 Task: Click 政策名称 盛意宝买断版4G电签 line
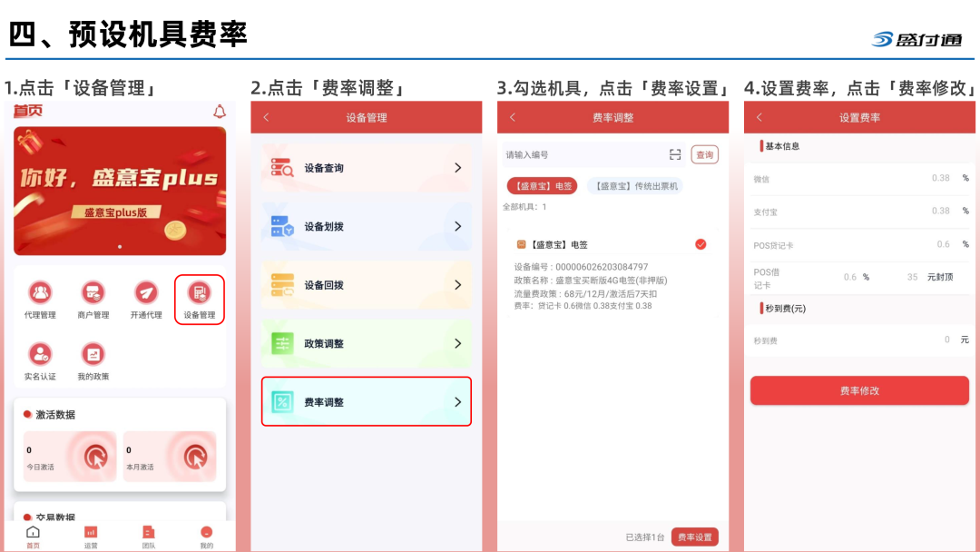pos(591,280)
